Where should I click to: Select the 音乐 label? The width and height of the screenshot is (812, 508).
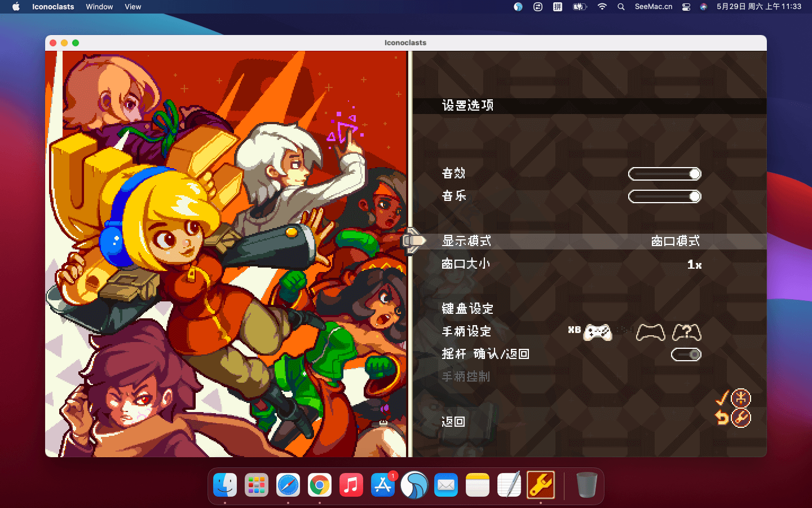pyautogui.click(x=454, y=196)
